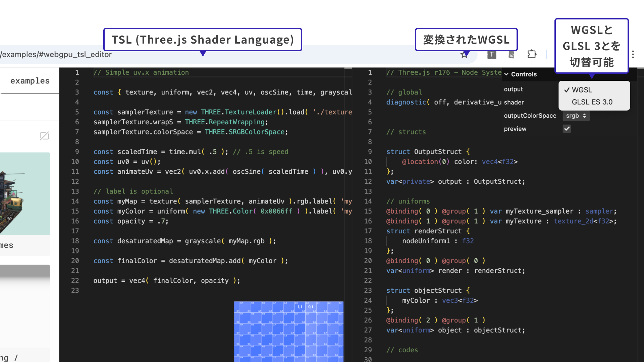The image size is (644, 362).
Task: Click 'var<uniform> render : renderStruct;' line
Action: pyautogui.click(x=455, y=271)
